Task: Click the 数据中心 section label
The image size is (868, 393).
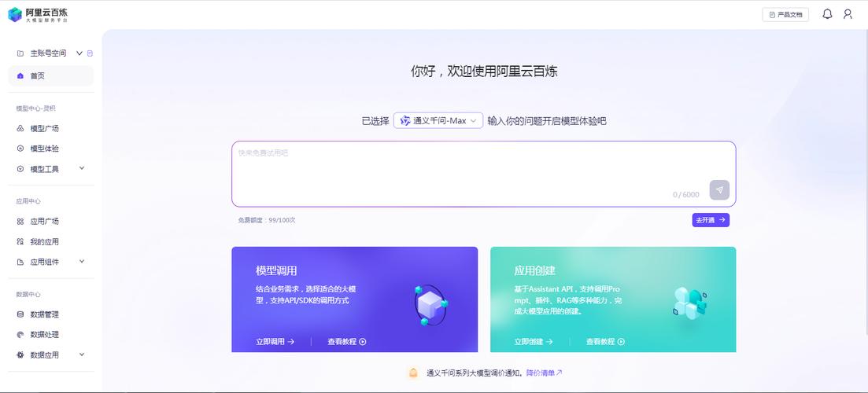Action: pos(28,295)
